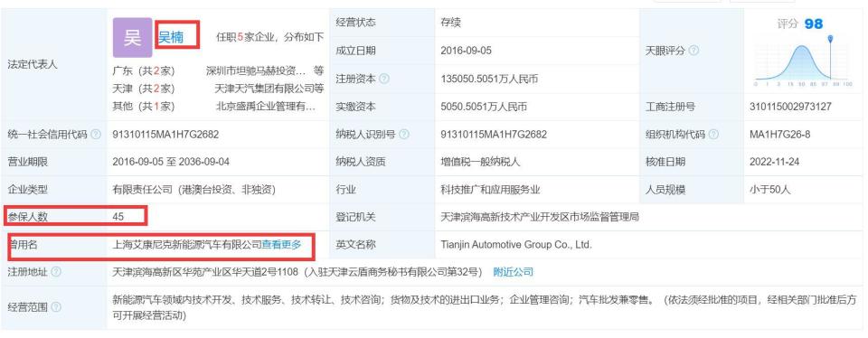The height and width of the screenshot is (338, 868).
Task: Open legal representative 吴楠 profile link
Action: pyautogui.click(x=171, y=38)
